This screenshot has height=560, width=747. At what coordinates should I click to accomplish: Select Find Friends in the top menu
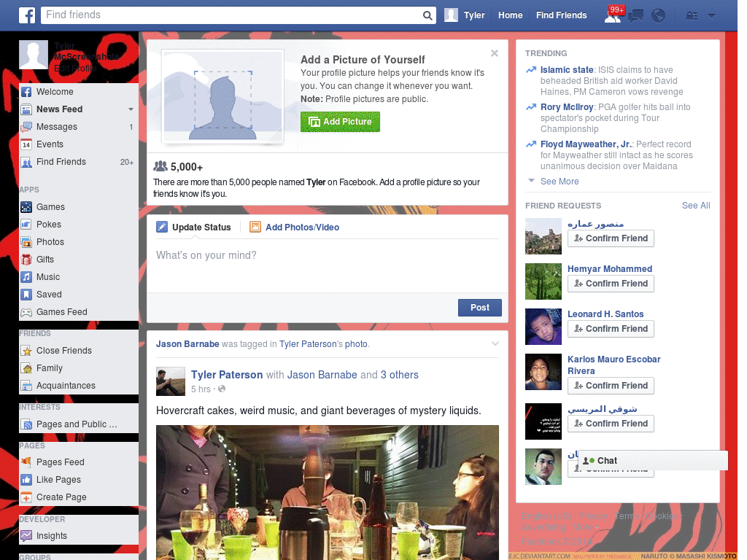click(x=561, y=15)
